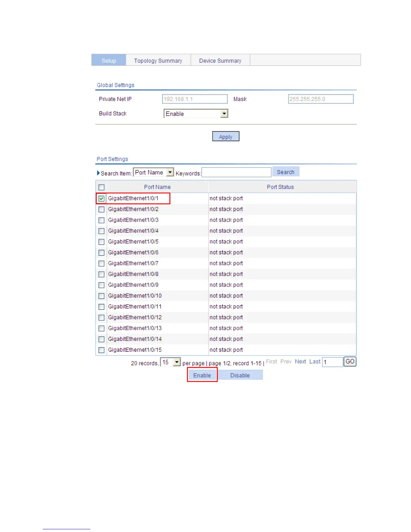Screen dimensions: 411x532
Task: Check the GigabitEthernet1/0/7 checkbox
Action: coord(101,263)
